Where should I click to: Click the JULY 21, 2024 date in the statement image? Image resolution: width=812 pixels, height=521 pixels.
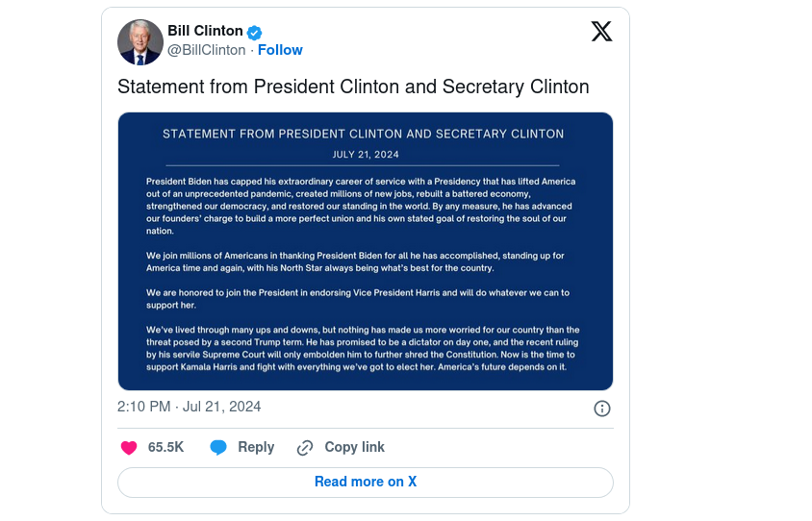coord(366,155)
